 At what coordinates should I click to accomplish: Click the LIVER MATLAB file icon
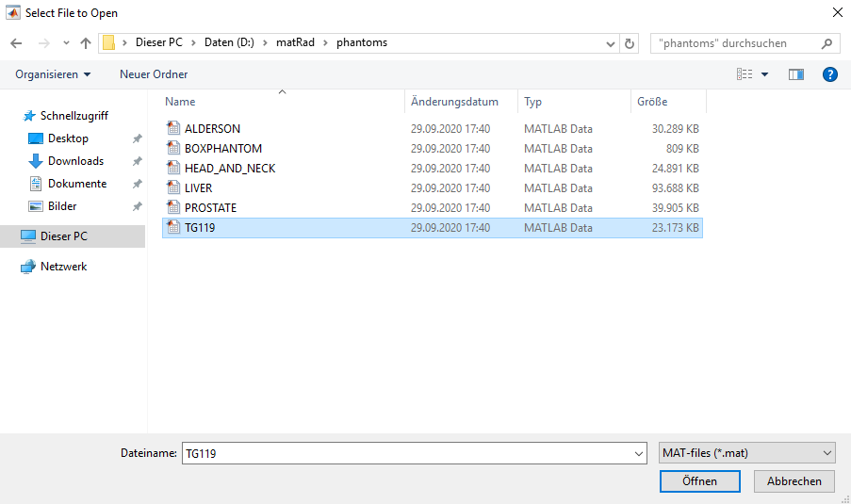tap(173, 187)
